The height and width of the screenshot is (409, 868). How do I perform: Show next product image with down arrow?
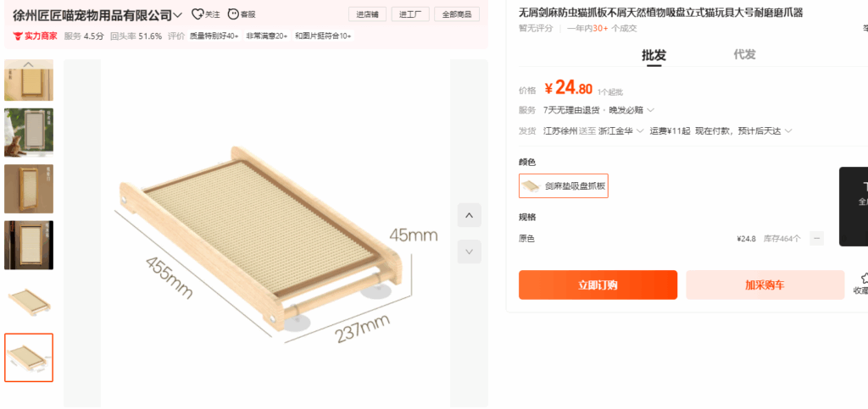pos(470,251)
